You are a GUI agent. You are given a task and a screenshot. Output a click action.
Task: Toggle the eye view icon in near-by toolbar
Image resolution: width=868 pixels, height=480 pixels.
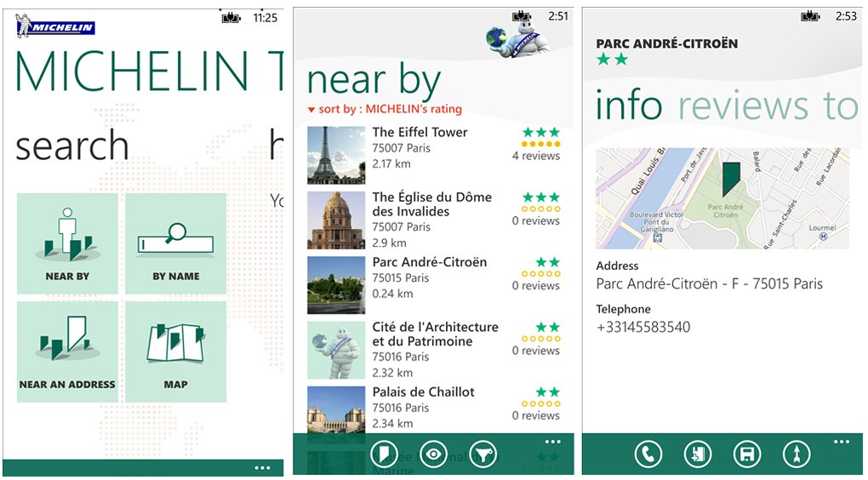click(x=433, y=454)
